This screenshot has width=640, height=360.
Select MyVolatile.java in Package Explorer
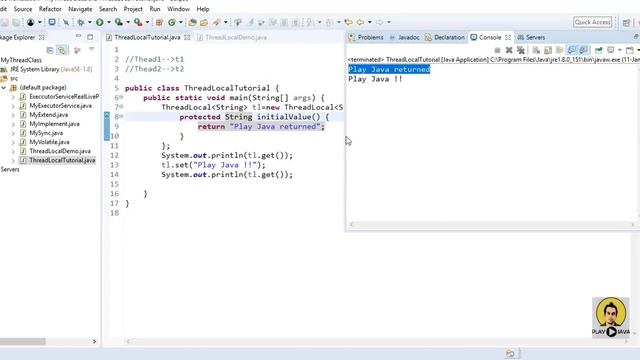(49, 142)
